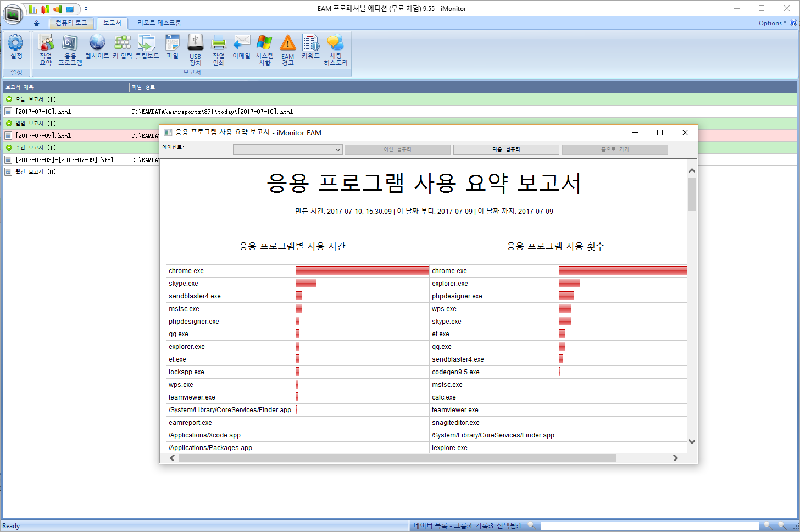Viewport: 800px width, 532px height.
Task: Click the report horizontal scrollbar right arrow
Action: pyautogui.click(x=675, y=458)
